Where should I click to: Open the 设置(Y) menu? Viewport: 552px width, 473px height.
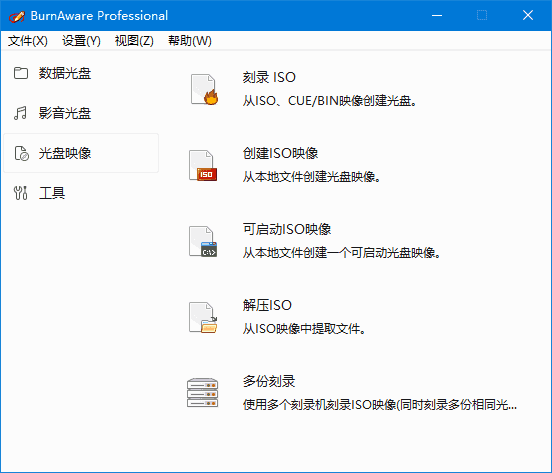pos(81,41)
